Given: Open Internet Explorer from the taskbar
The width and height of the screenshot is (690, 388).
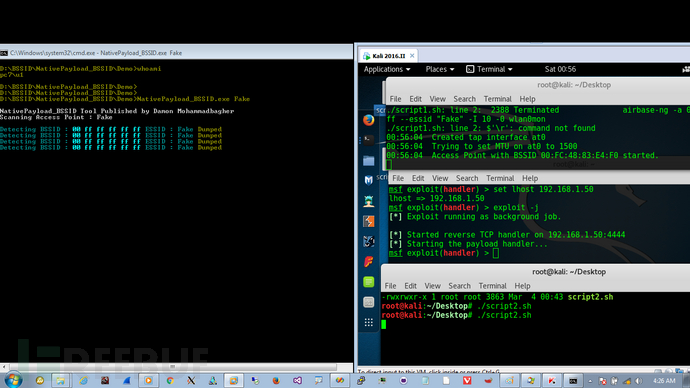Looking at the screenshot, I should coord(83,381).
